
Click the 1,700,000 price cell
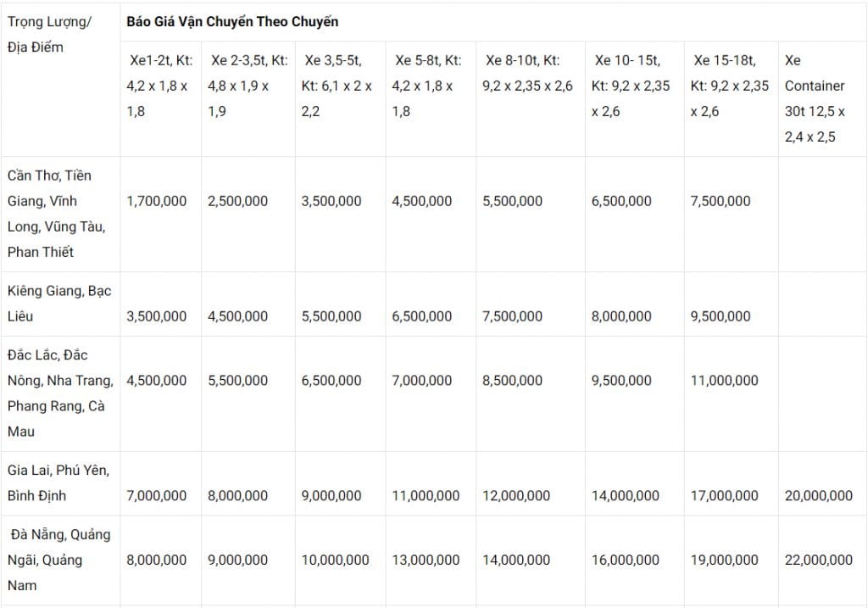(157, 201)
